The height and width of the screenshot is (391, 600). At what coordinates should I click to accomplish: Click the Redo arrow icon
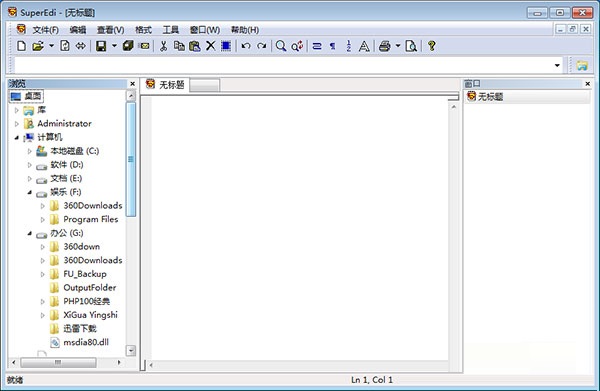tap(262, 46)
